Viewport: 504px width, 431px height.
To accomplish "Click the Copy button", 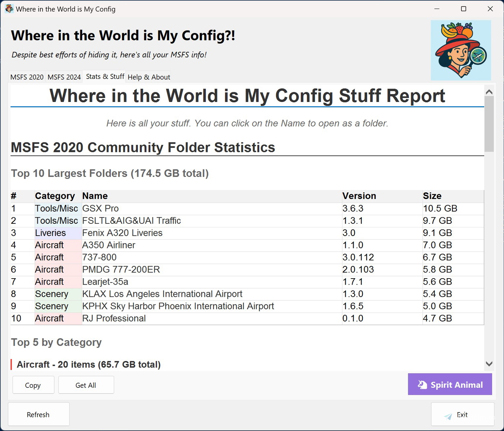I will (x=33, y=385).
